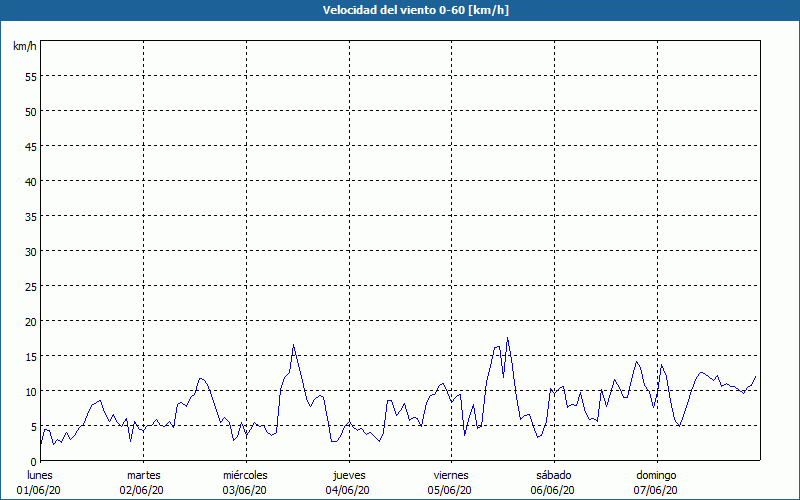
Task: Click the 'miércoles' day label
Action: (x=245, y=475)
